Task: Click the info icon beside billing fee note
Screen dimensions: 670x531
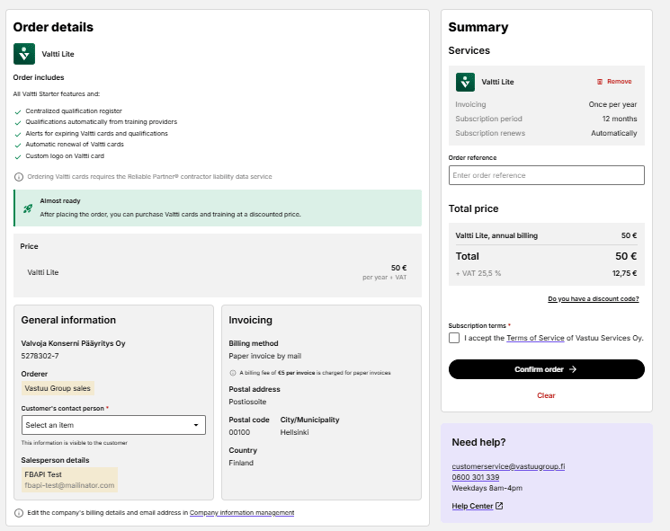Action: 233,373
